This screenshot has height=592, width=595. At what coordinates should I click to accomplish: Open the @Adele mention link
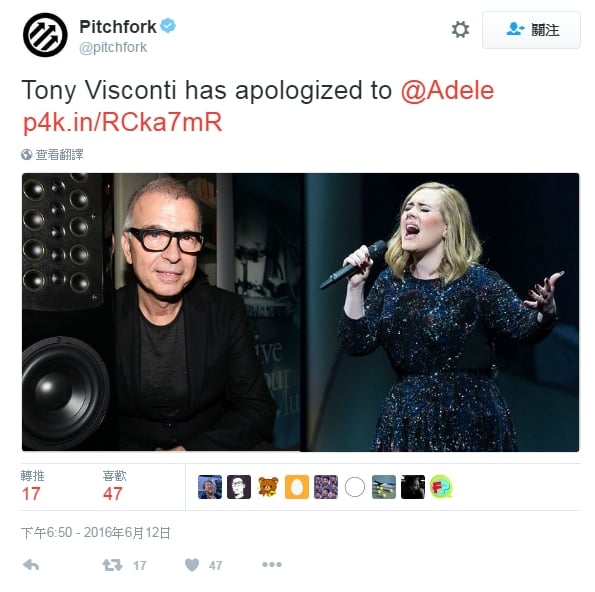click(x=447, y=90)
